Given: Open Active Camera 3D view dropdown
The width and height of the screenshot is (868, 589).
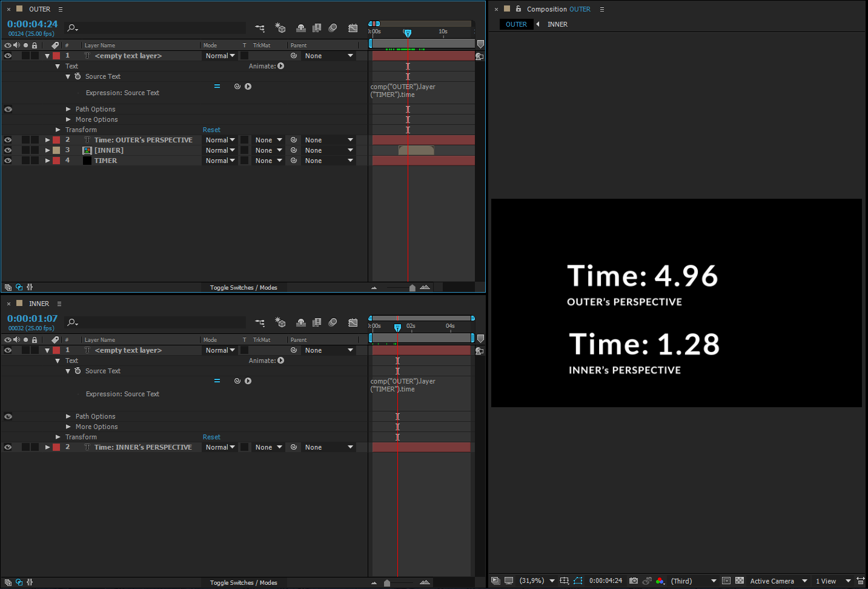Looking at the screenshot, I should coord(779,581).
